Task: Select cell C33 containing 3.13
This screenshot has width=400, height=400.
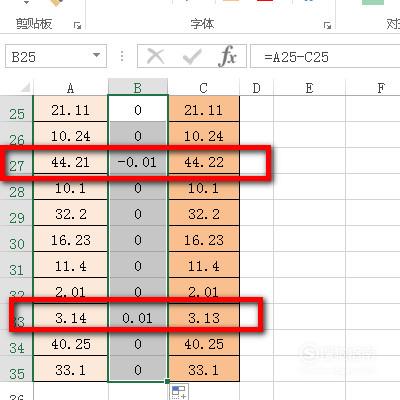Action: [204, 317]
